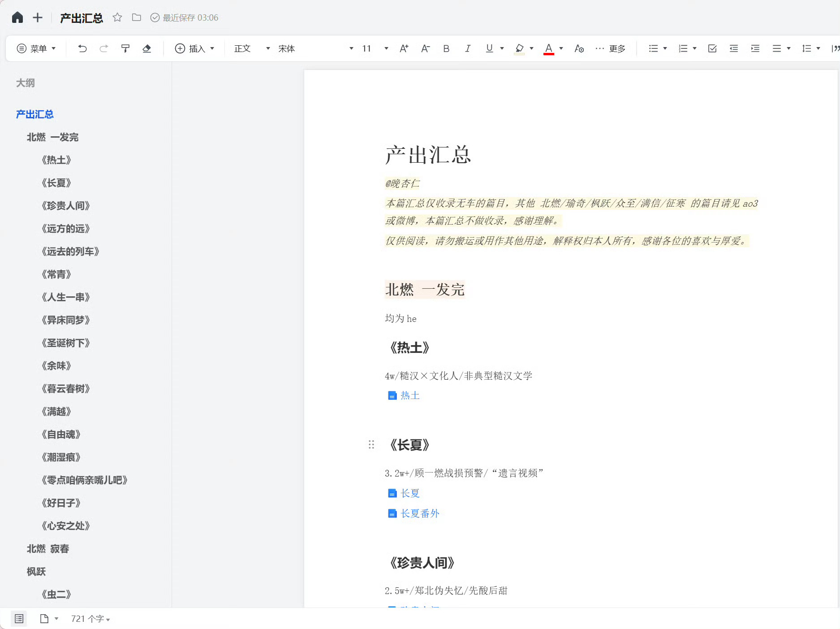Click the document name 产出汇总 in header
Viewport: 840px width, 629px height.
pos(82,18)
